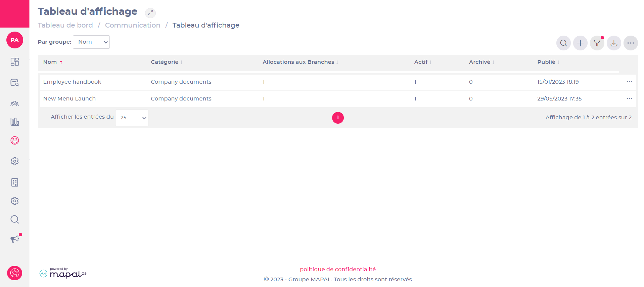The width and height of the screenshot is (644, 287).
Task: Open the team people icon in sidebar
Action: coord(15,104)
